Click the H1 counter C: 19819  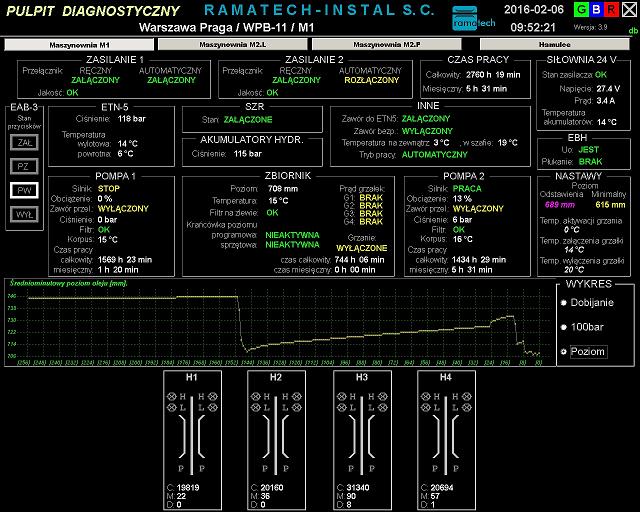(183, 488)
